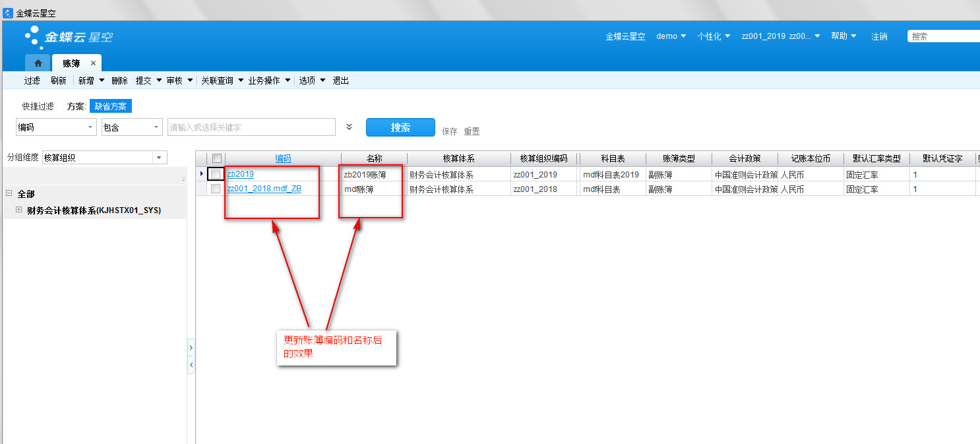
Task: Open the 帮助 menu
Action: pos(843,36)
